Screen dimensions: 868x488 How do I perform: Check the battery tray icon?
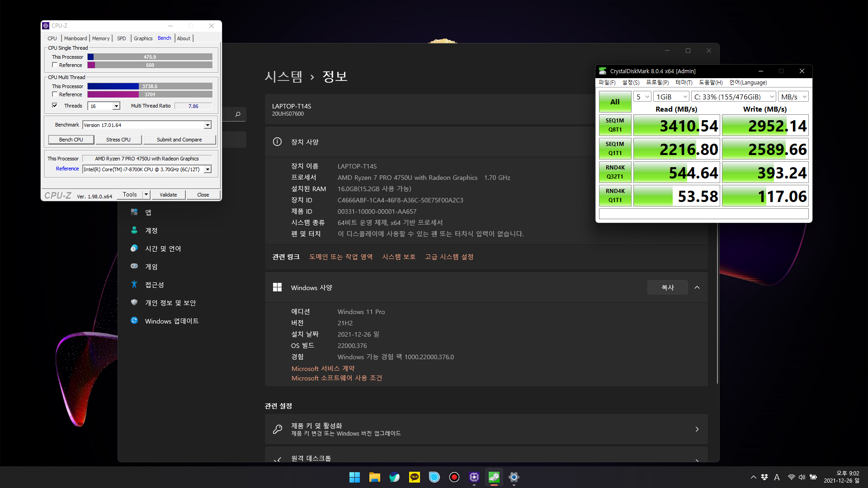[x=813, y=477]
